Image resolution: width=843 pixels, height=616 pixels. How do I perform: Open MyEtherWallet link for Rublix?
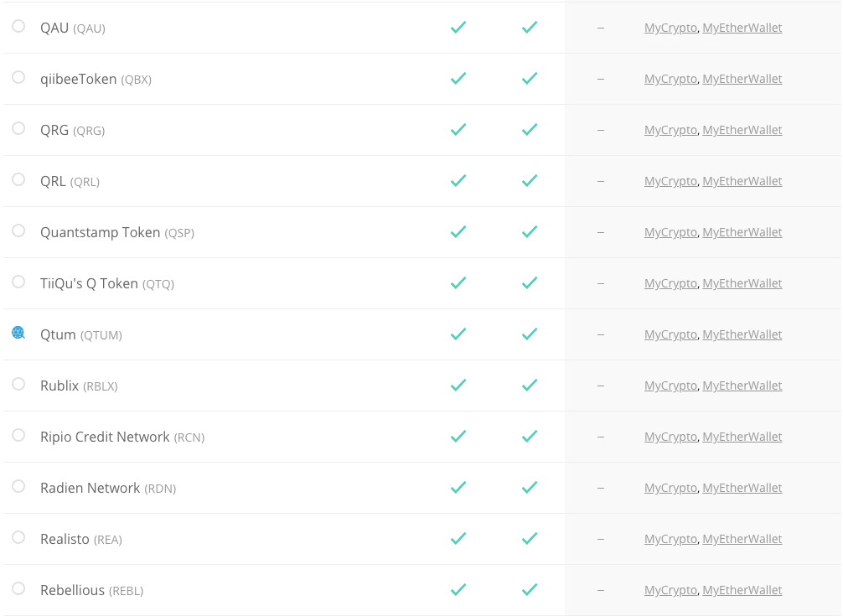point(742,386)
